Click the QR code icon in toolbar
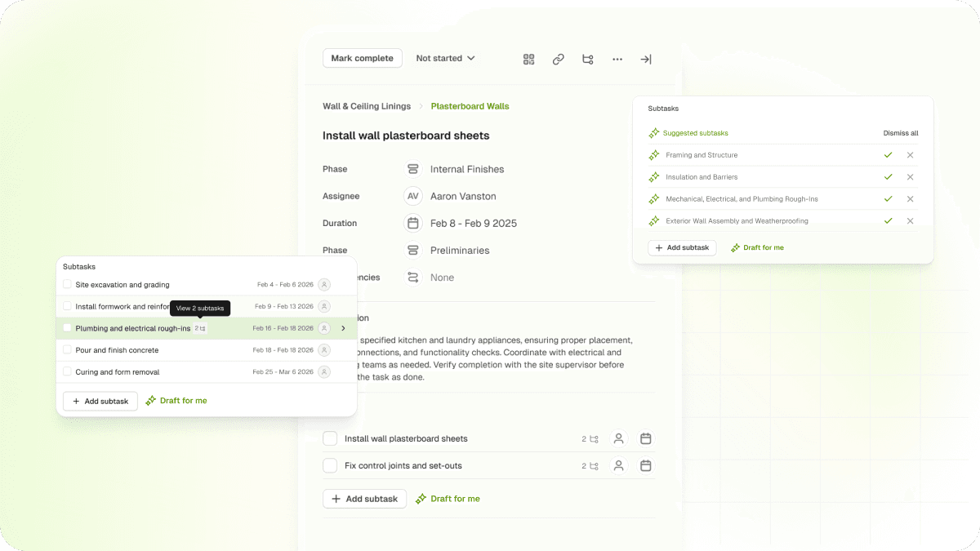980x551 pixels. pyautogui.click(x=529, y=59)
